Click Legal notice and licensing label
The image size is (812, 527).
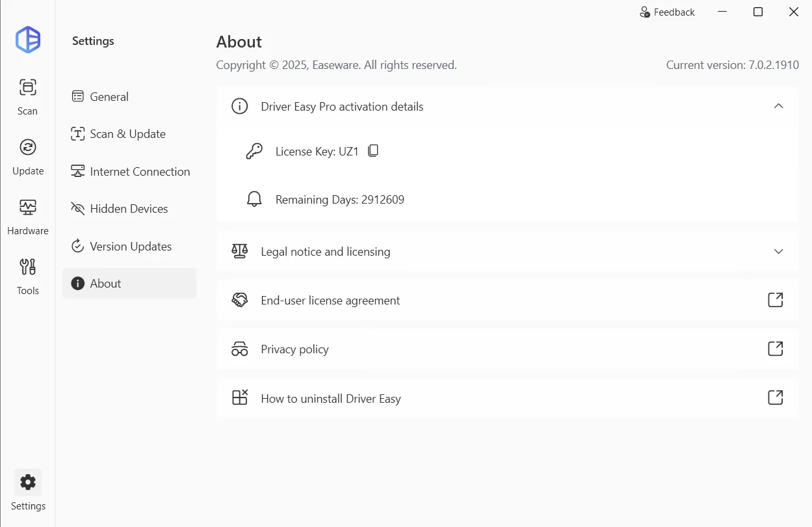pos(326,252)
